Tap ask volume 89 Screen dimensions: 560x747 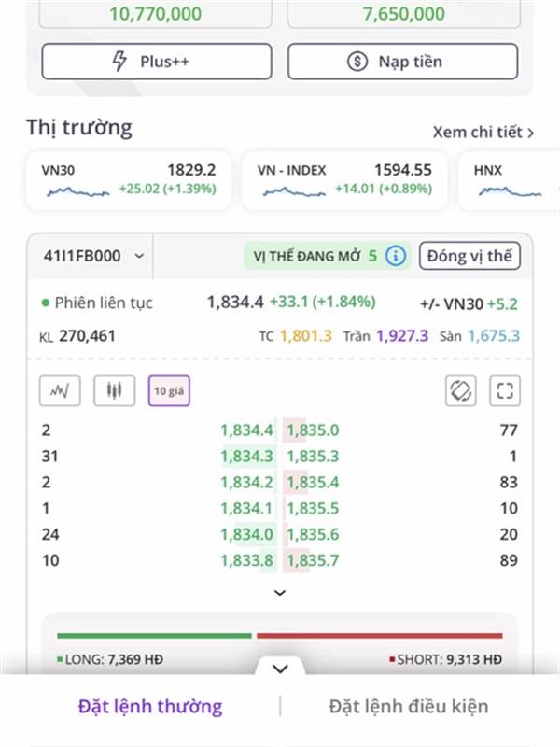[x=509, y=560]
